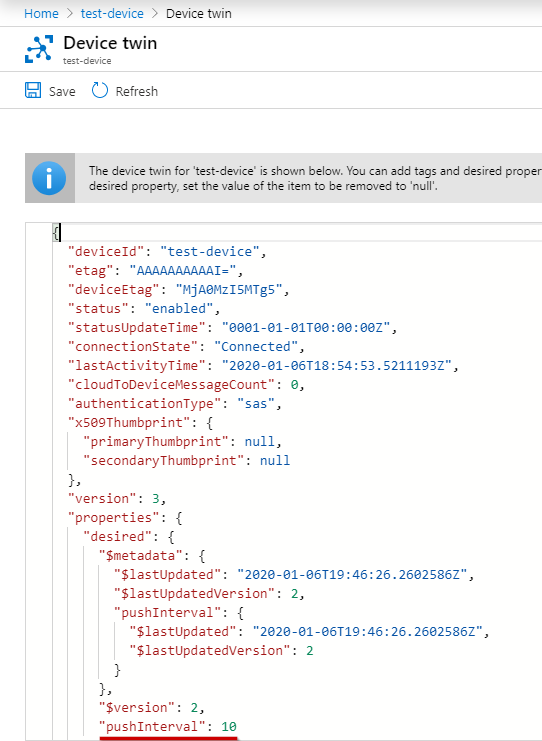Click the "desired" key
Image resolution: width=542 pixels, height=741 pixels.
point(119,536)
